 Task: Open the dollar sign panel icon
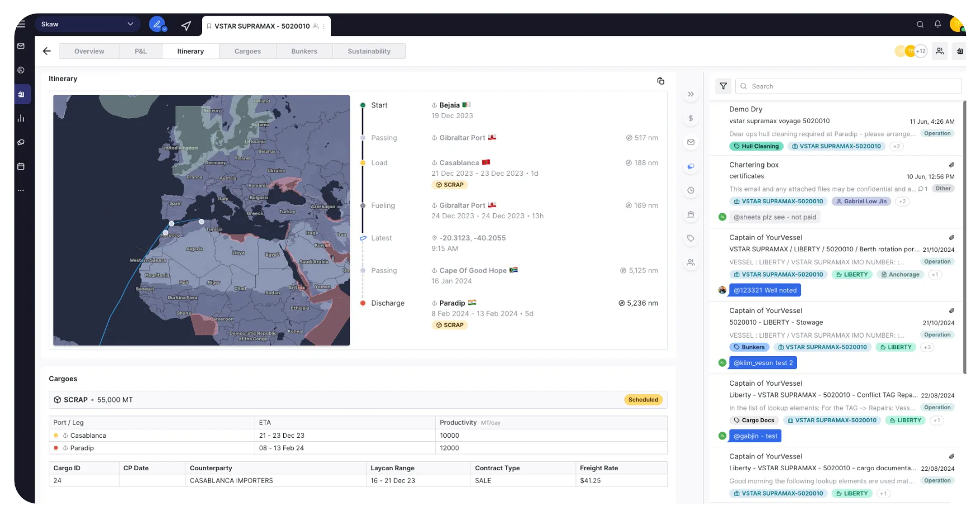click(x=691, y=118)
